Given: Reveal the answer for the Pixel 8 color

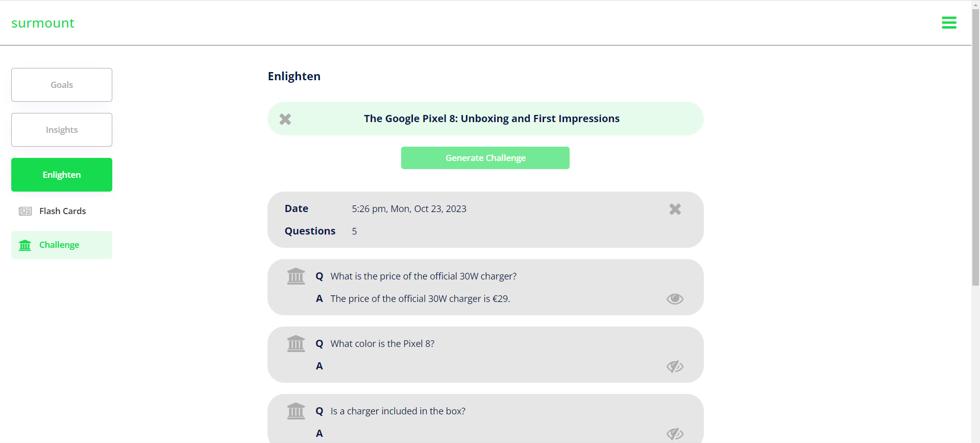Looking at the screenshot, I should (675, 366).
